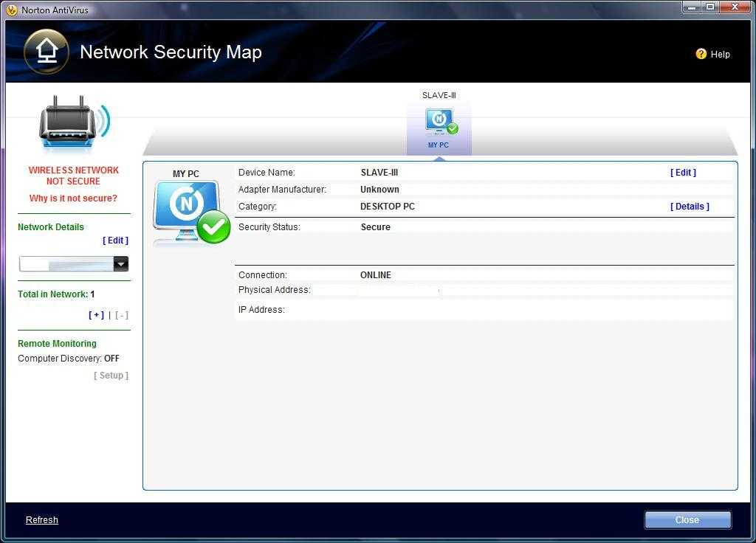756x543 pixels.
Task: Minimize the Norton AntiVirus window
Action: [x=692, y=7]
